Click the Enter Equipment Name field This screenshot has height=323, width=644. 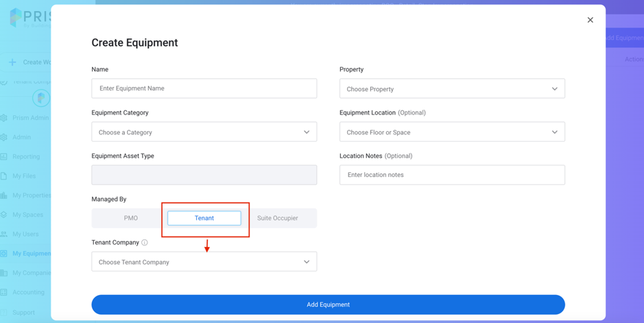tap(204, 88)
